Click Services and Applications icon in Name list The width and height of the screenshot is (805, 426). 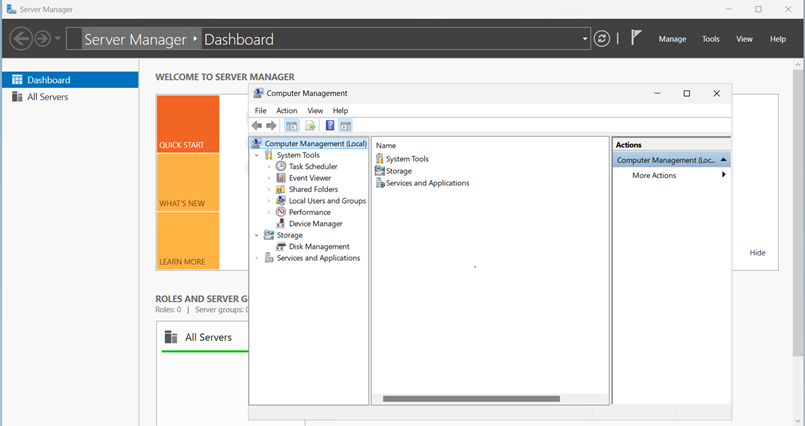380,183
